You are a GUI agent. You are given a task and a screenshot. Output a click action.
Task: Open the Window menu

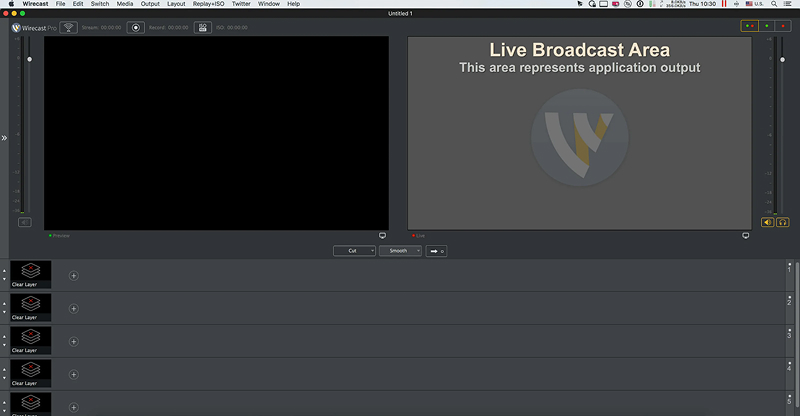click(x=268, y=4)
